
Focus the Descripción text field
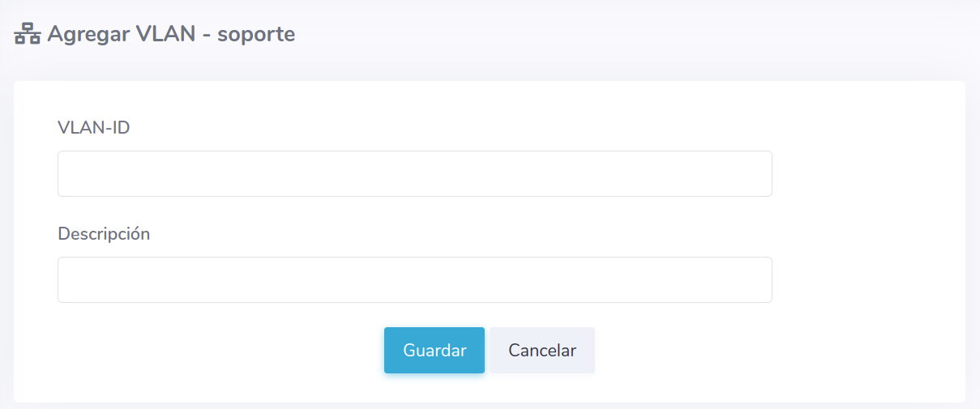[x=414, y=279]
